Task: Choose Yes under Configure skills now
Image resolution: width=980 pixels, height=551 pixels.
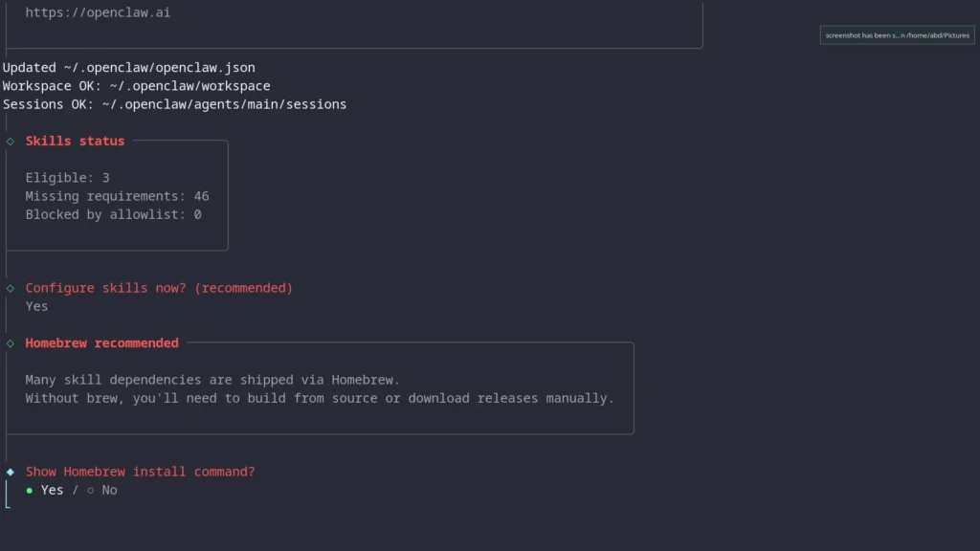Action: 36,305
